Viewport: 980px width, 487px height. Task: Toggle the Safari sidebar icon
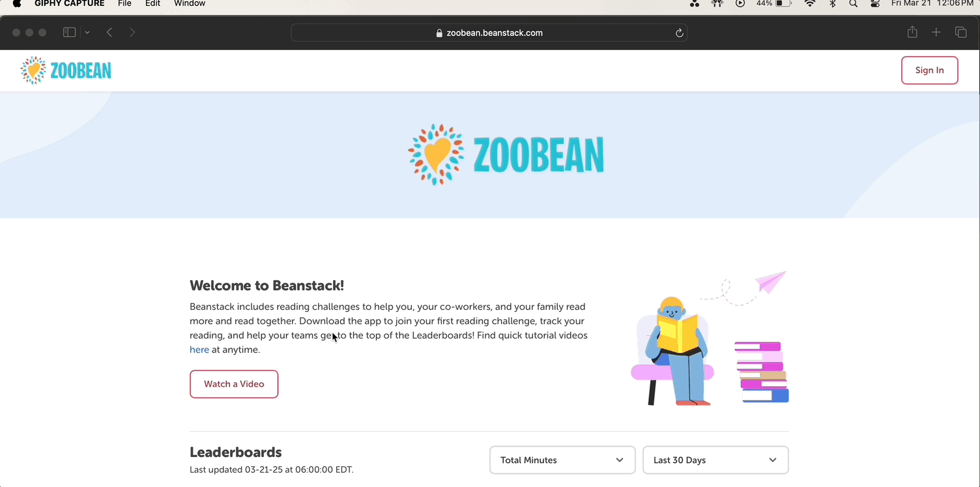pos(68,32)
